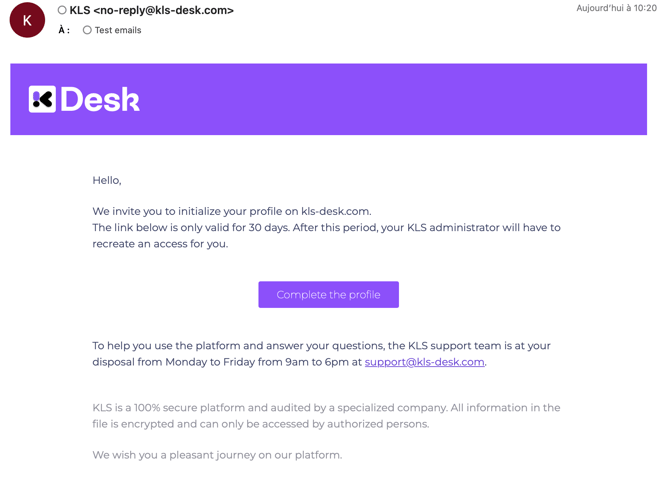
Task: Click the Complete the profile button
Action: 328,294
